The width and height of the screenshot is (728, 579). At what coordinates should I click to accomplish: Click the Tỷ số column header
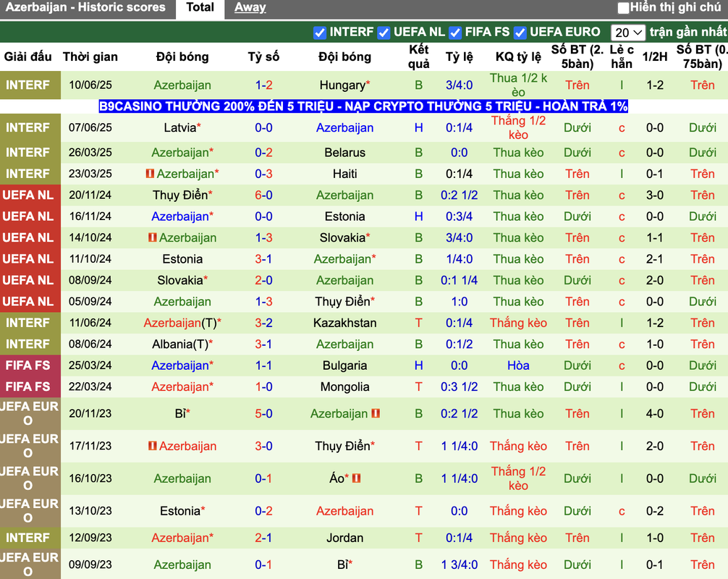[x=263, y=56]
